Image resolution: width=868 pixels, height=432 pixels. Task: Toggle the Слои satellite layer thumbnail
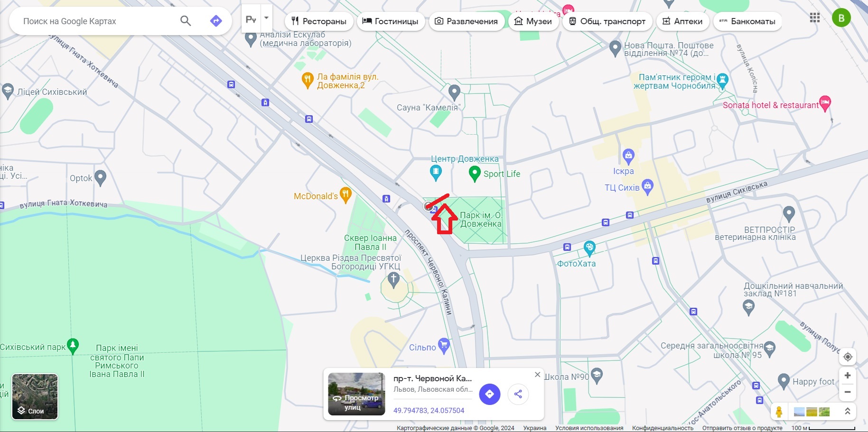pos(35,396)
